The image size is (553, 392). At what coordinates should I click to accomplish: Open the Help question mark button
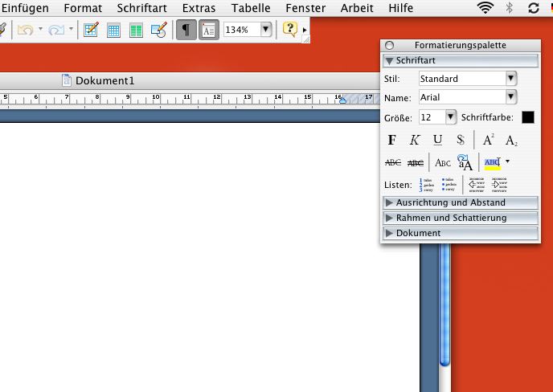coord(289,30)
